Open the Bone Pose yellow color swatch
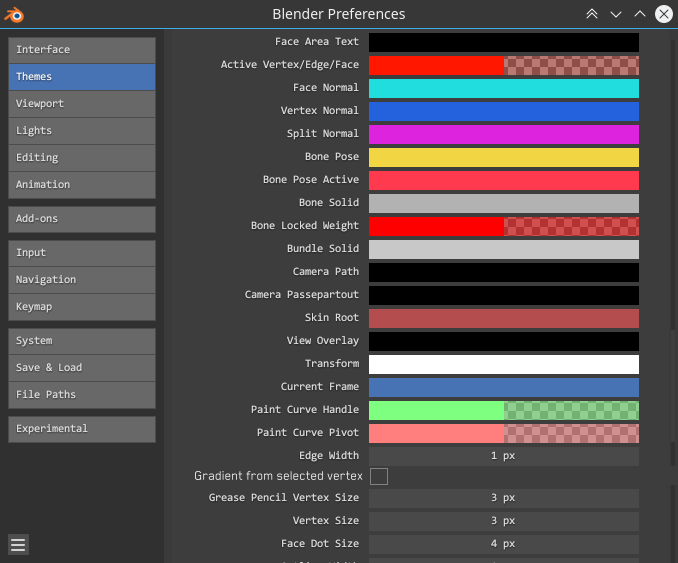 tap(504, 157)
